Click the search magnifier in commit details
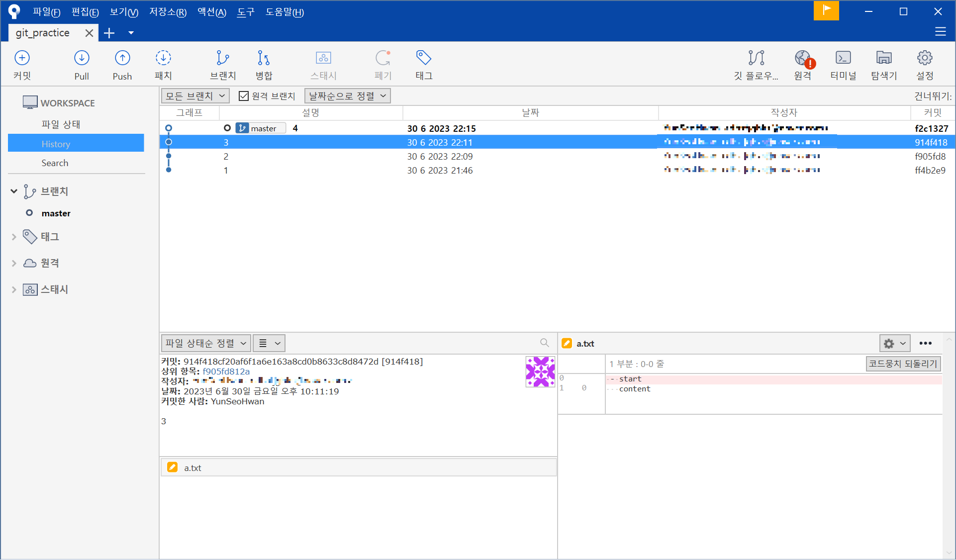Viewport: 956px width, 560px height. pyautogui.click(x=545, y=343)
